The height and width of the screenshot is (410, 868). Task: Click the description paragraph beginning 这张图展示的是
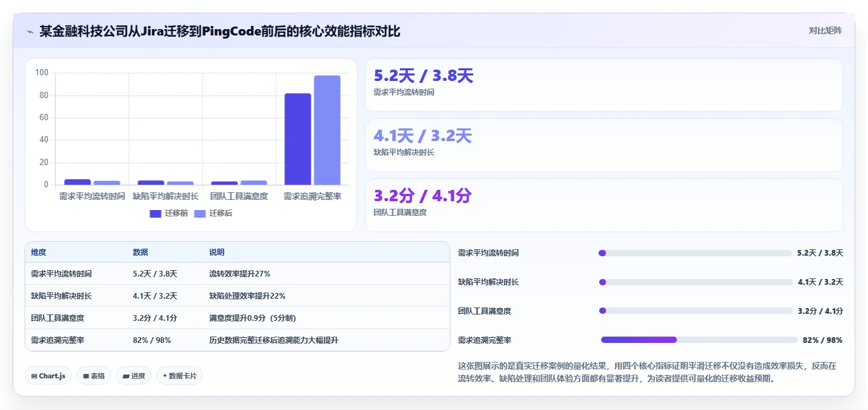(x=647, y=372)
